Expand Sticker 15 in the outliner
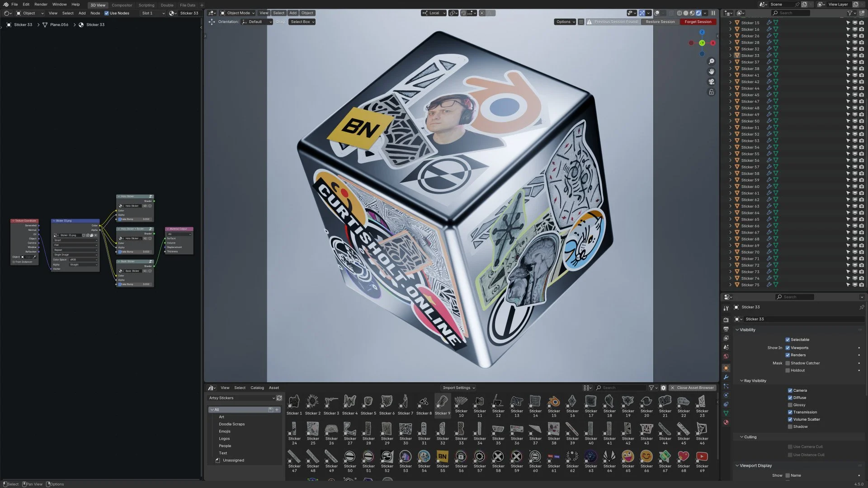The width and height of the screenshot is (868, 488). click(730, 23)
